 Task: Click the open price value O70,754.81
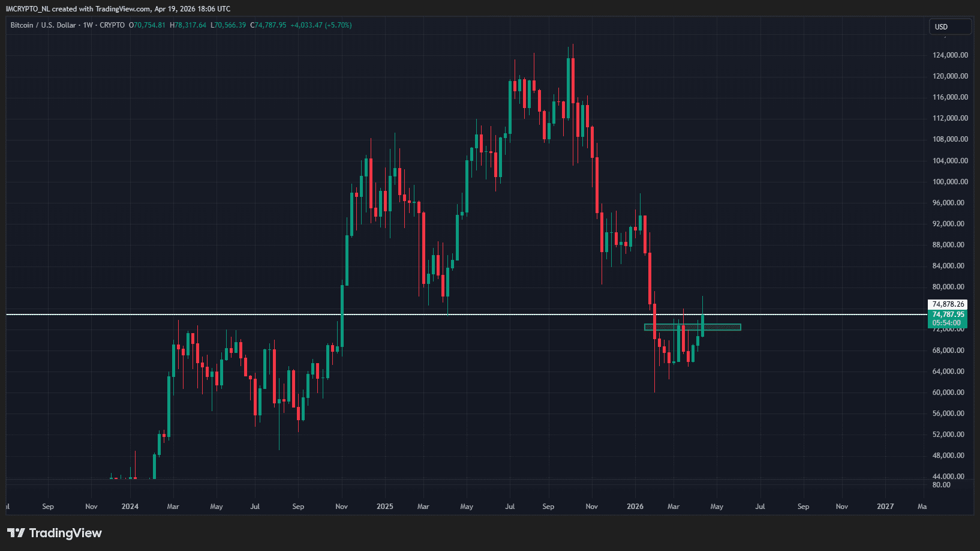pyautogui.click(x=147, y=25)
